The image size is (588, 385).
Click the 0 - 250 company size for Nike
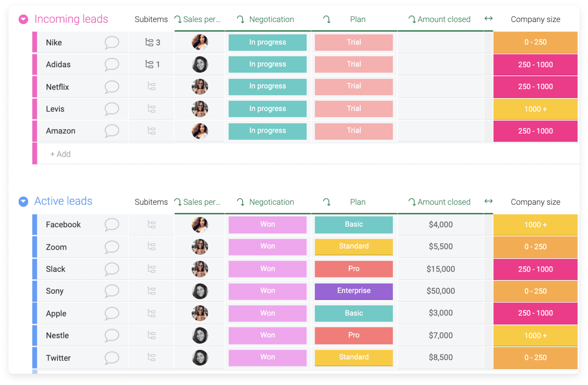tap(535, 43)
